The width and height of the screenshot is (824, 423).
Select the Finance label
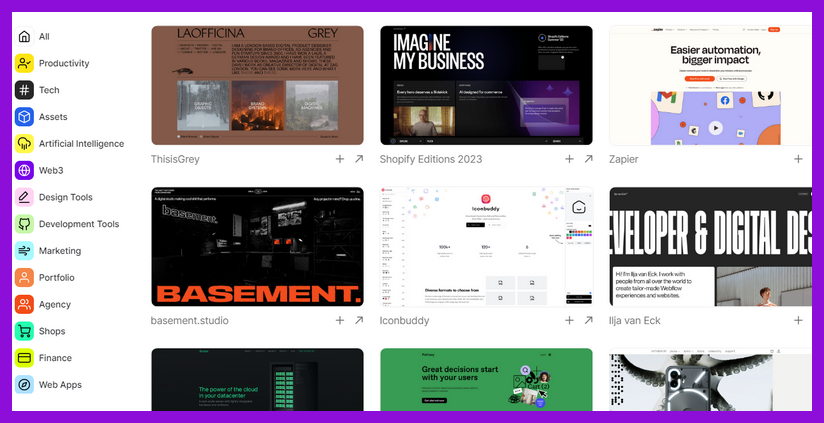coord(55,358)
